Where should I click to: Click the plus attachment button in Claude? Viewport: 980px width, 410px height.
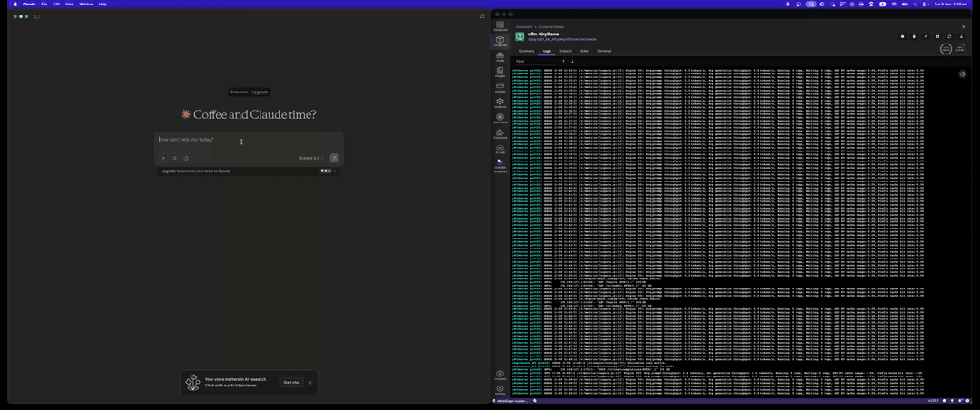163,158
